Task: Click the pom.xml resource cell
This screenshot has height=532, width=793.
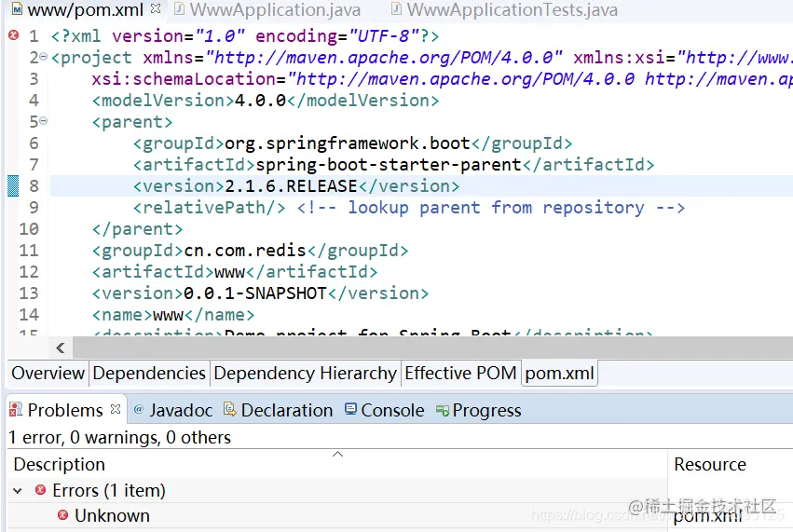Action: coord(708,516)
